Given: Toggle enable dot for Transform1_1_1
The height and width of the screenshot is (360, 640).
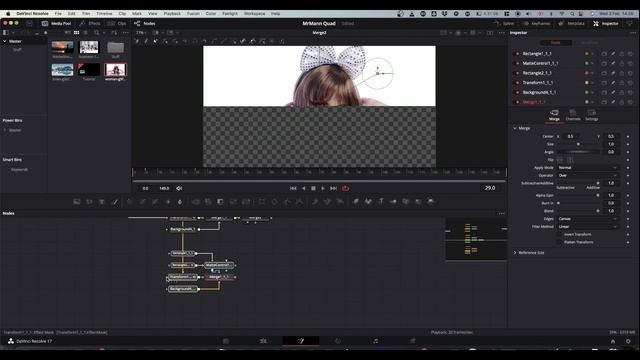Looking at the screenshot, I should pyautogui.click(x=518, y=83).
